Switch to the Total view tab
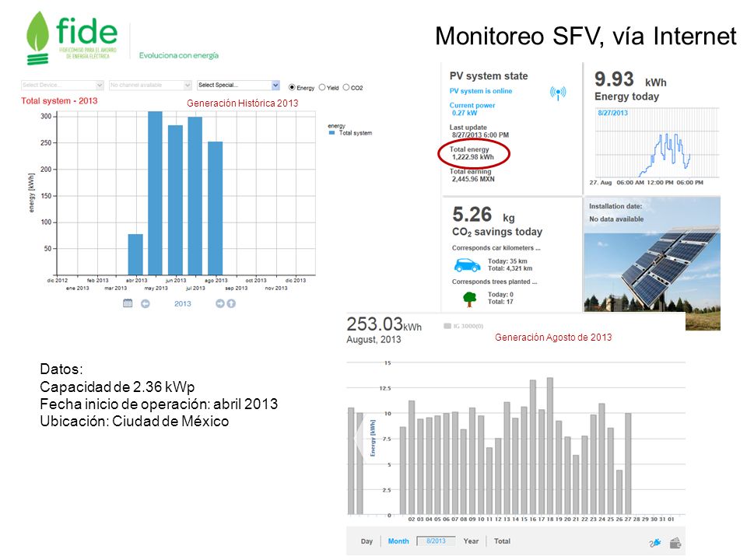This screenshot has height=560, width=747. (x=502, y=541)
